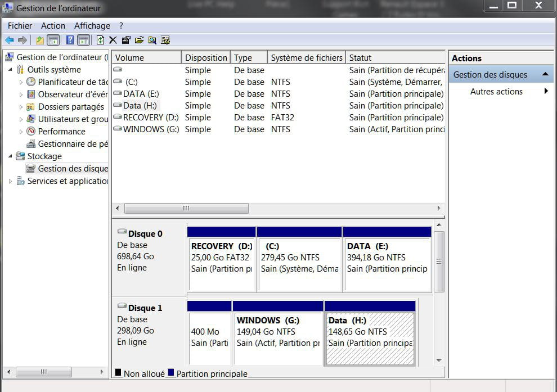Expand Services et applications node
Viewport: 557px width, 392px height.
click(x=10, y=181)
